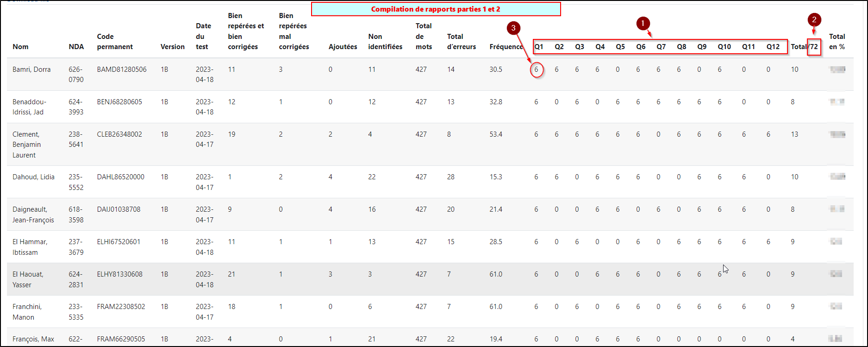Select the Fréquence column header

pos(506,47)
